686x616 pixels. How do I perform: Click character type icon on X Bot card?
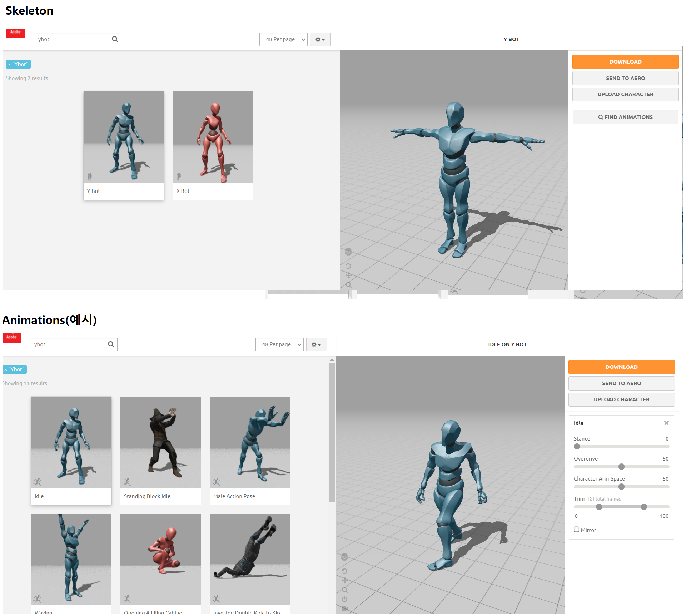pos(179,176)
